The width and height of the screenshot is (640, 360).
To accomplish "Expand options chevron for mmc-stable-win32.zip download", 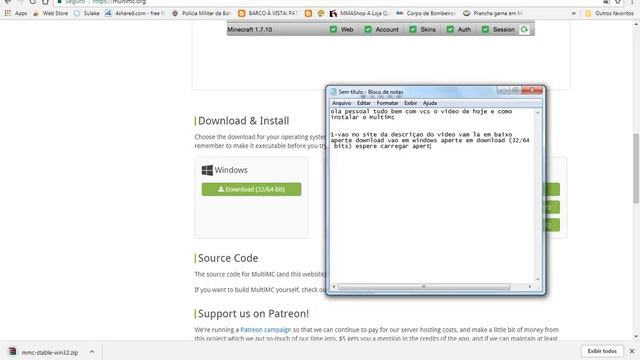I will [x=92, y=352].
